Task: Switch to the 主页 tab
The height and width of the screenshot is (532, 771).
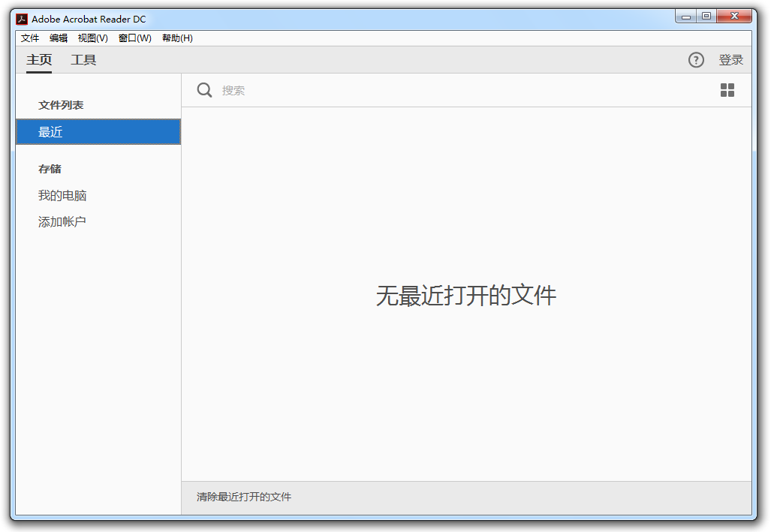Action: click(39, 60)
